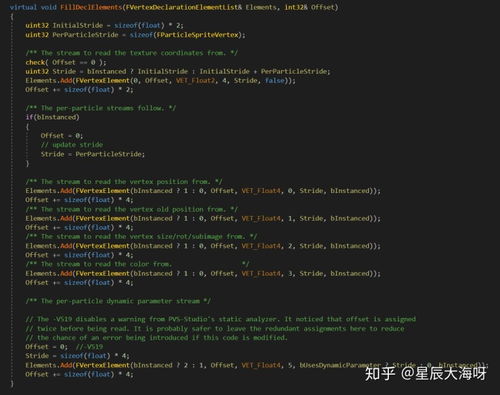Click the FillDeclElements function name
The width and height of the screenshot is (500, 395).
(x=91, y=7)
